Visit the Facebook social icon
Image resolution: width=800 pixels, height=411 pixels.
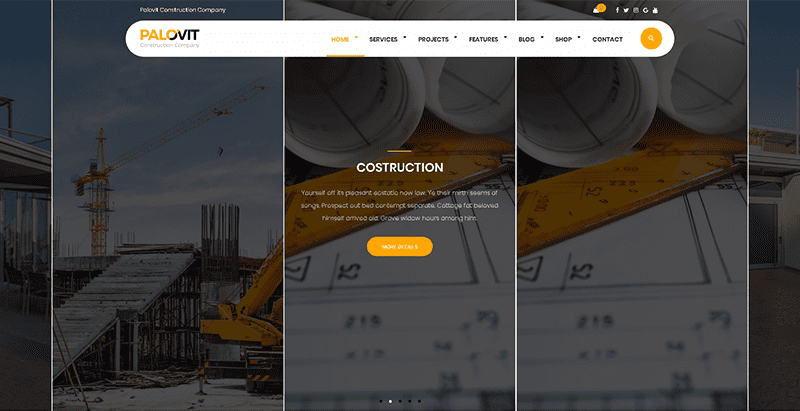point(617,10)
